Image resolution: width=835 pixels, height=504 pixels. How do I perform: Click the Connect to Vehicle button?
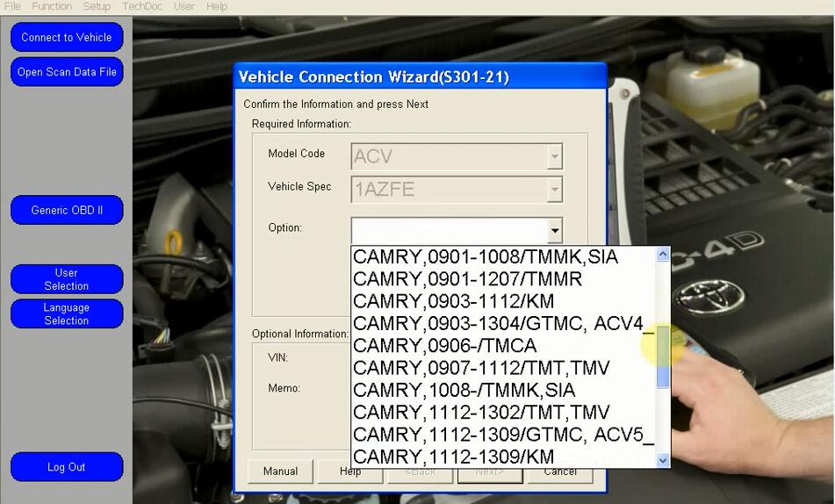[x=67, y=37]
